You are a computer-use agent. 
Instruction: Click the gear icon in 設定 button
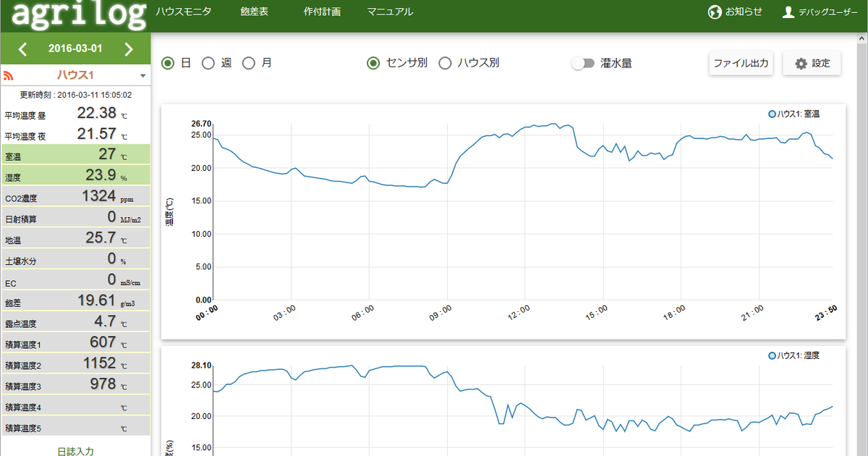pyautogui.click(x=801, y=64)
